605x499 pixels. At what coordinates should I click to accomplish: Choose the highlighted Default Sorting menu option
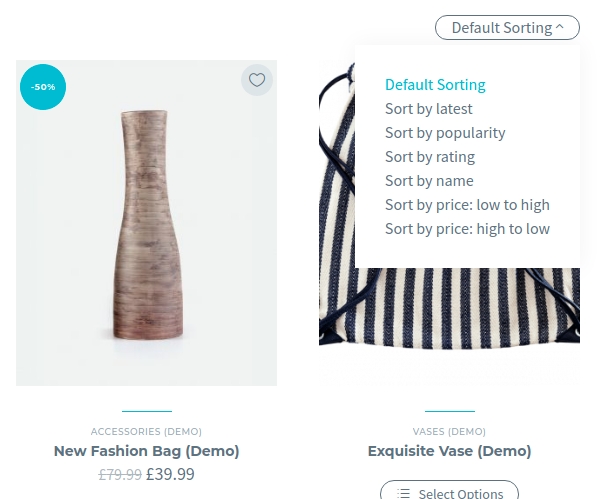tap(435, 85)
